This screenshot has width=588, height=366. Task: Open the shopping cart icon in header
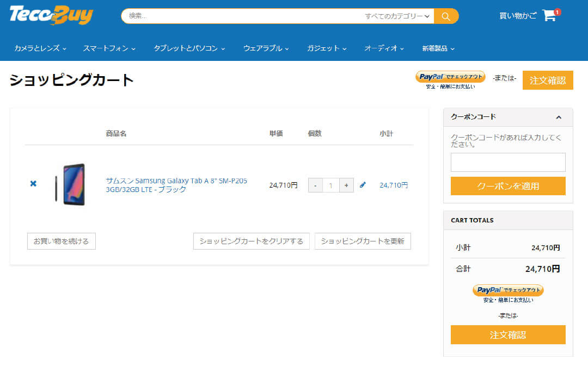coord(551,15)
